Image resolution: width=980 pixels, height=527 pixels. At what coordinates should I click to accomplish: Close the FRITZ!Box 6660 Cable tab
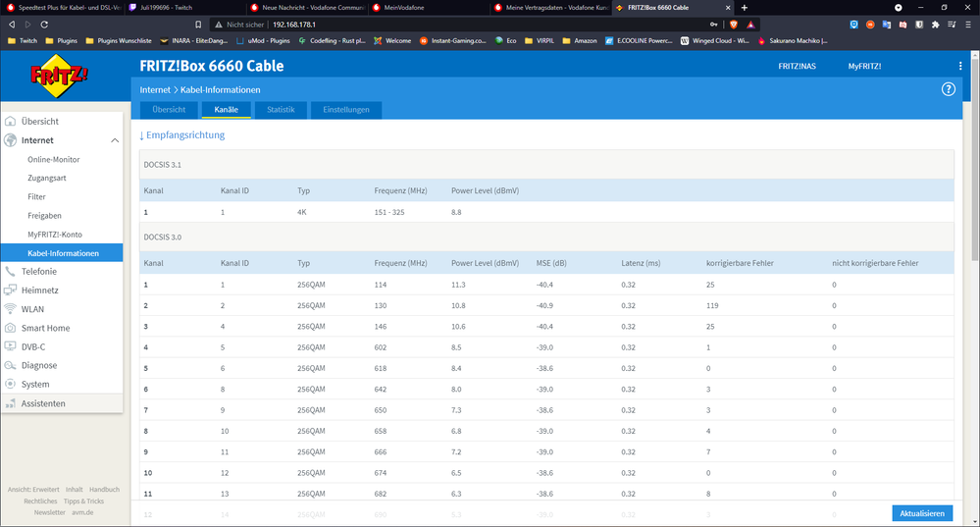pyautogui.click(x=728, y=8)
